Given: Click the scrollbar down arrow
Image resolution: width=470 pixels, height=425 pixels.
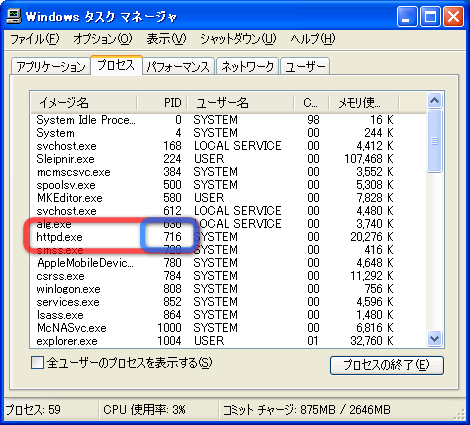Looking at the screenshot, I should pyautogui.click(x=434, y=339).
